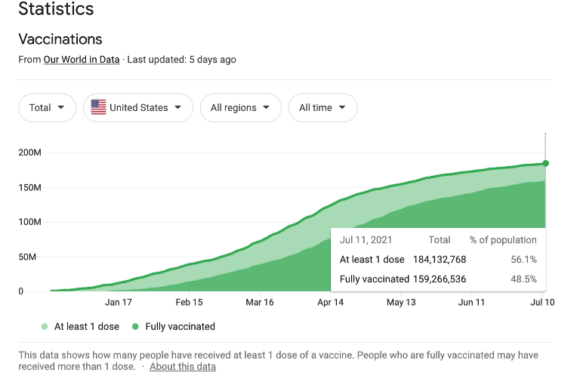580x376 pixels.
Task: Click the 56.1% population value
Action: point(523,259)
